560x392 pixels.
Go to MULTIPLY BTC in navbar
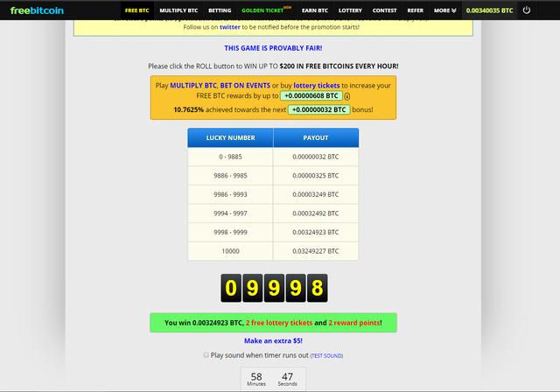178,10
